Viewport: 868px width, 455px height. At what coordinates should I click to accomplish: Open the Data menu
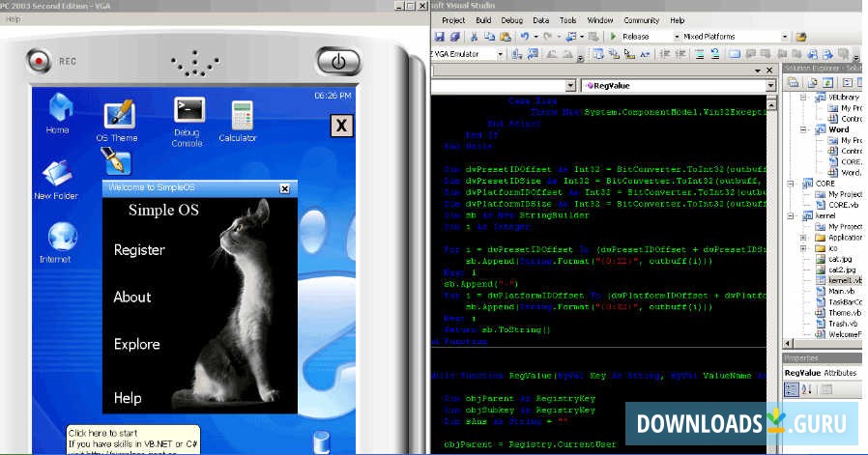coord(541,20)
